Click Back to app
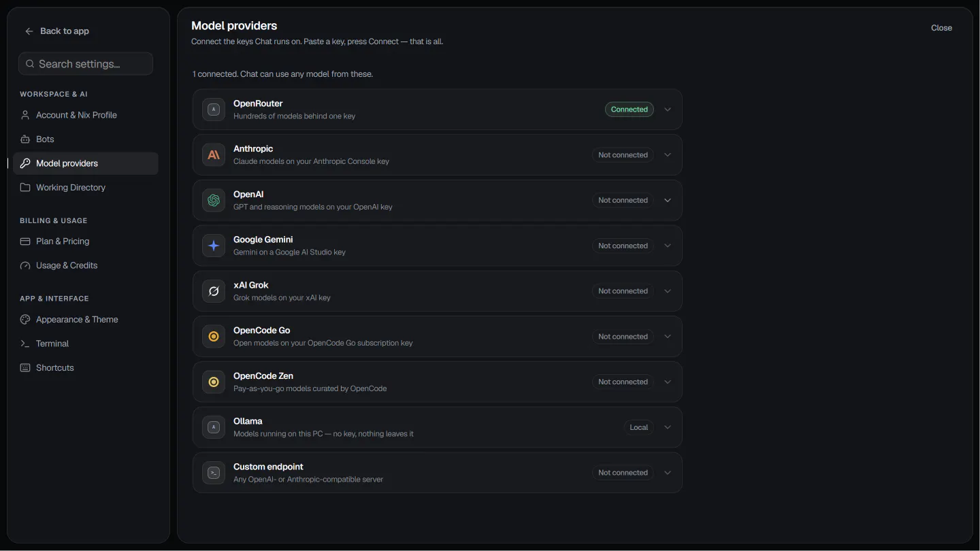Image resolution: width=980 pixels, height=551 pixels. point(57,31)
